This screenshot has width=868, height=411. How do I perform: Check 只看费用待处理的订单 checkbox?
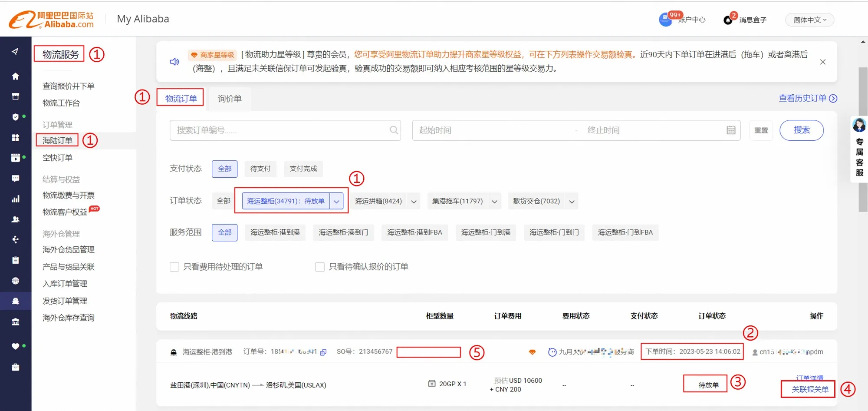[174, 267]
